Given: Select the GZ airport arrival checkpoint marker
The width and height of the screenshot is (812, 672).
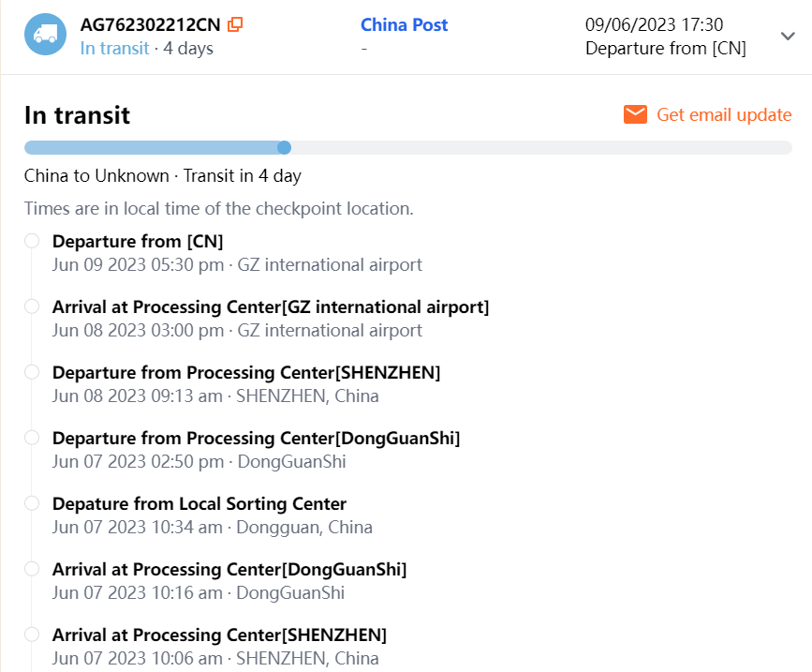Looking at the screenshot, I should coord(32,306).
